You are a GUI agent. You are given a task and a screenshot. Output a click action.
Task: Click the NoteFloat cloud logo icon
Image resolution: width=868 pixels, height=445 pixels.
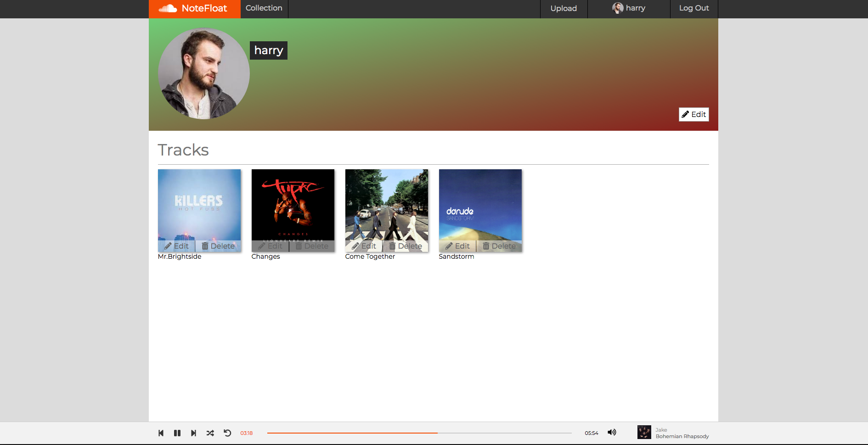coord(168,8)
